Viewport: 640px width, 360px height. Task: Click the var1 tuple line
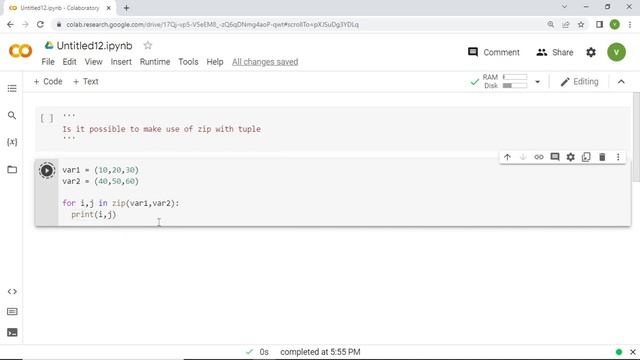tap(100, 170)
